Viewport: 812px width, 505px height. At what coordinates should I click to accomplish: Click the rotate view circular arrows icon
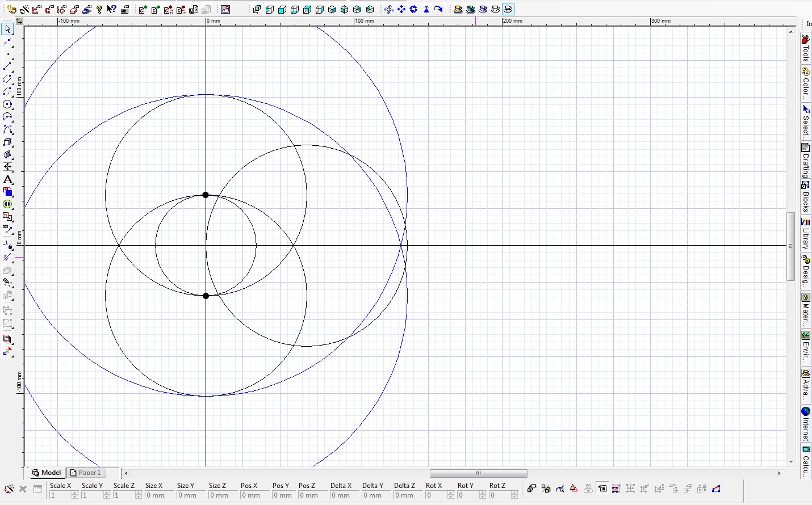413,9
